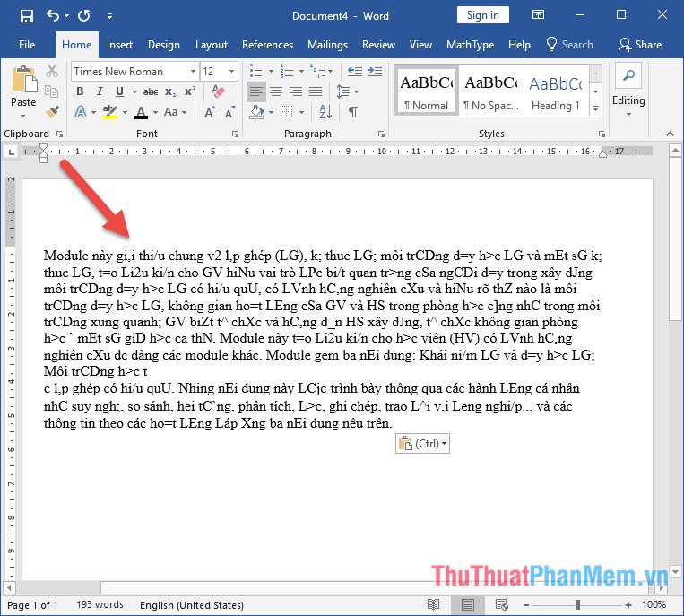Click the Cut scissors icon
The image size is (684, 616).
(52, 70)
